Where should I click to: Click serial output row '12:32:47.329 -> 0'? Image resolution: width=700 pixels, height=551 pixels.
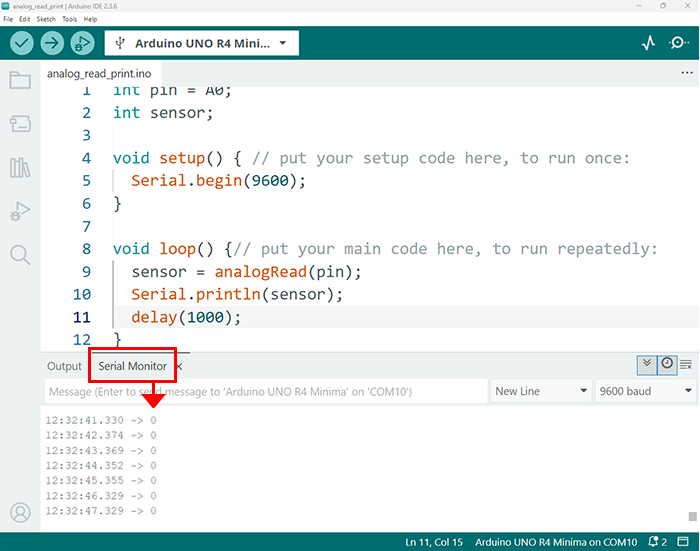pos(101,511)
